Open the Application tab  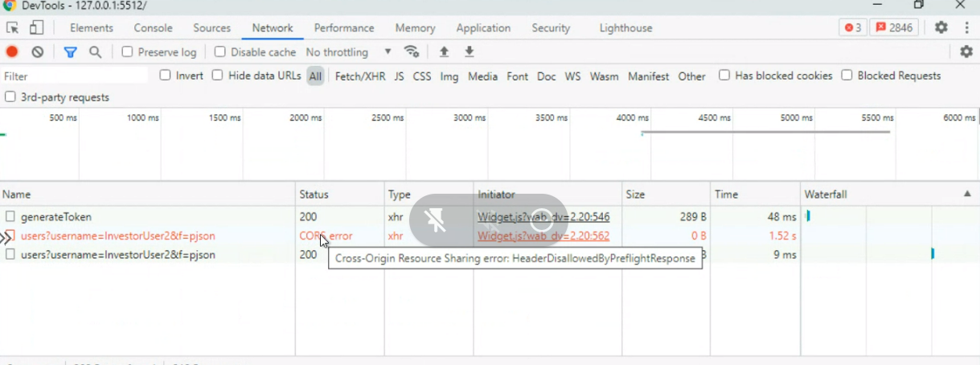(483, 28)
